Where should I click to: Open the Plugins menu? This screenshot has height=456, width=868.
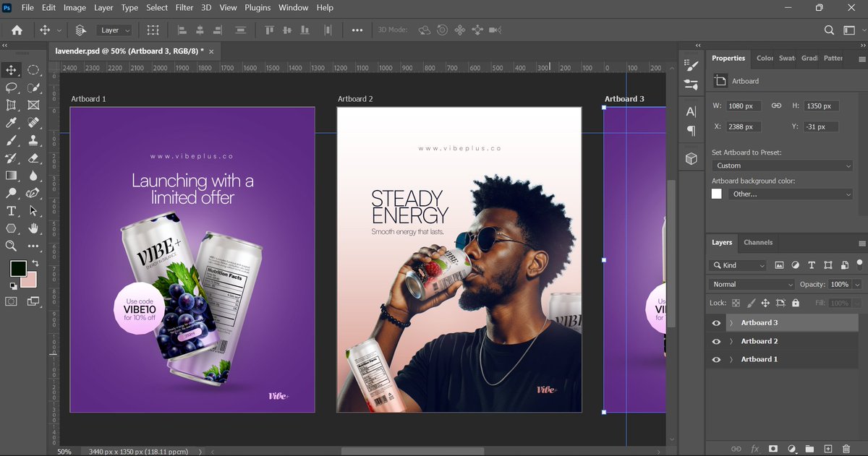tap(258, 7)
